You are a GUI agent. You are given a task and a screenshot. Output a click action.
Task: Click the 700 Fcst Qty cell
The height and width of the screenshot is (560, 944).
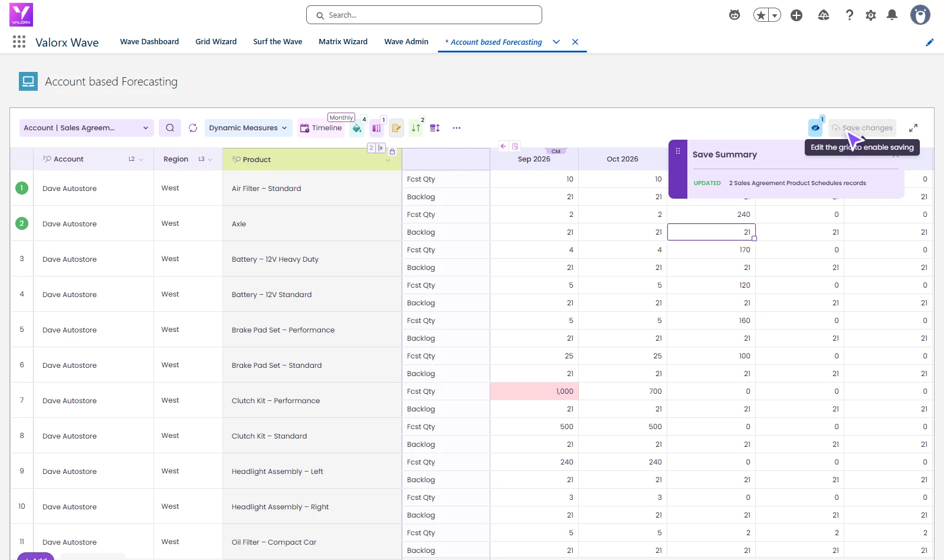(x=622, y=391)
